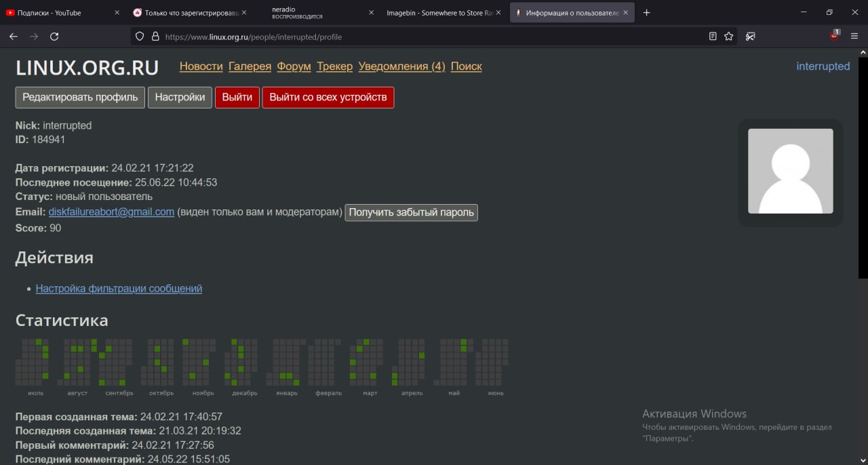The width and height of the screenshot is (868, 465).
Task: Click Редактировать профиль button
Action: [80, 97]
